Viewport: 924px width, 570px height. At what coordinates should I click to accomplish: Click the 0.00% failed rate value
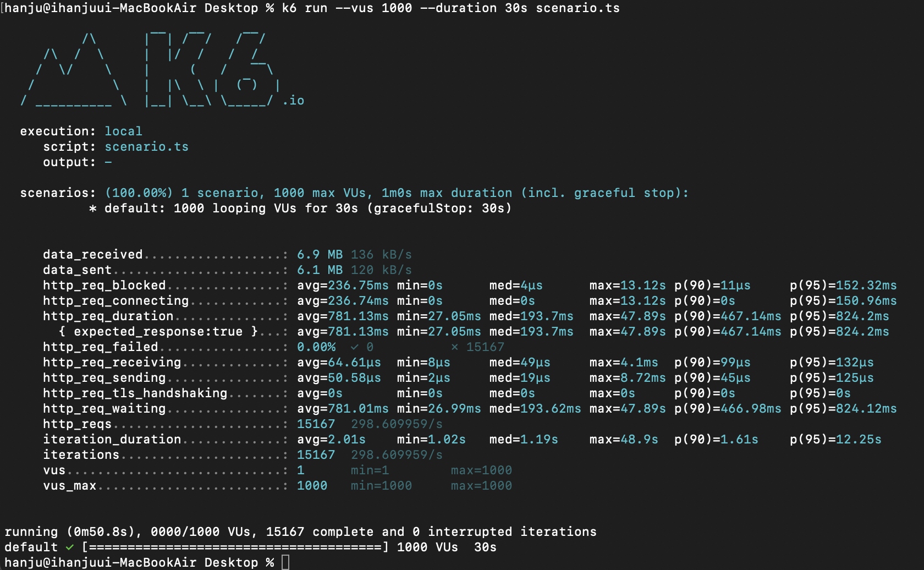coord(316,347)
